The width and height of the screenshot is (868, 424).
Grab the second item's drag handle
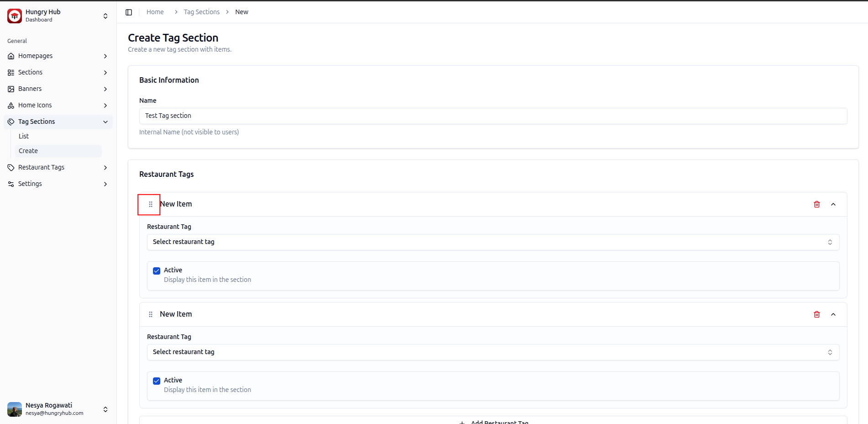pos(150,314)
